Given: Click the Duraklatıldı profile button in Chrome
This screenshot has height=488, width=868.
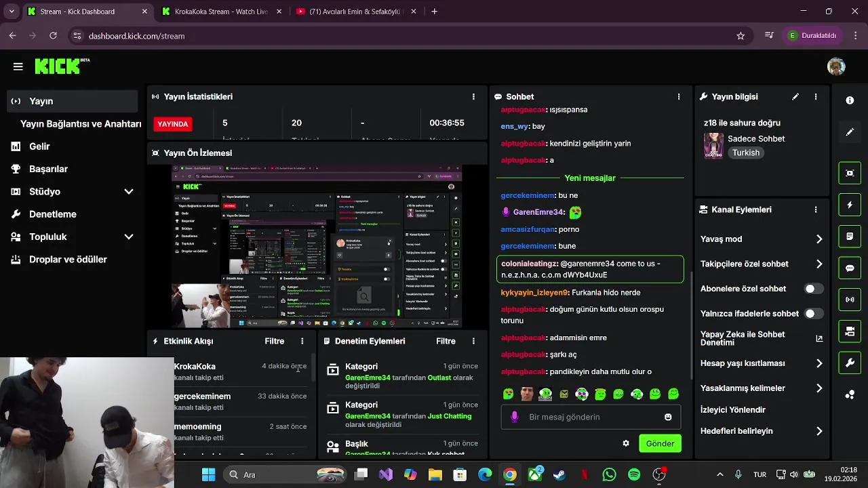Looking at the screenshot, I should pyautogui.click(x=812, y=35).
